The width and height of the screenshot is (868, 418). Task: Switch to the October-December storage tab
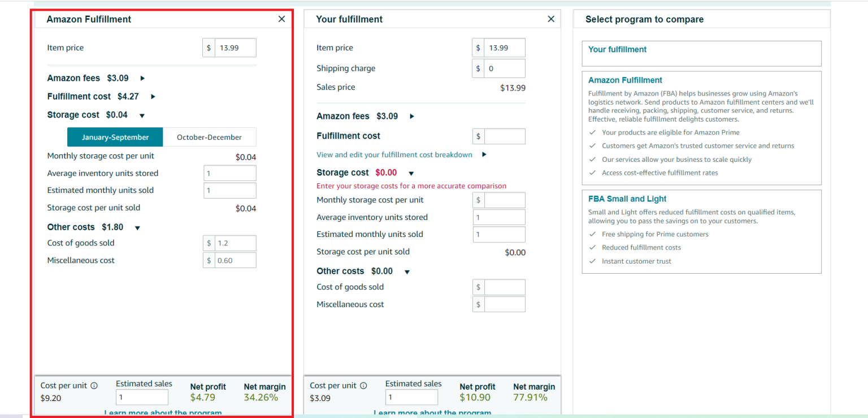coord(209,137)
